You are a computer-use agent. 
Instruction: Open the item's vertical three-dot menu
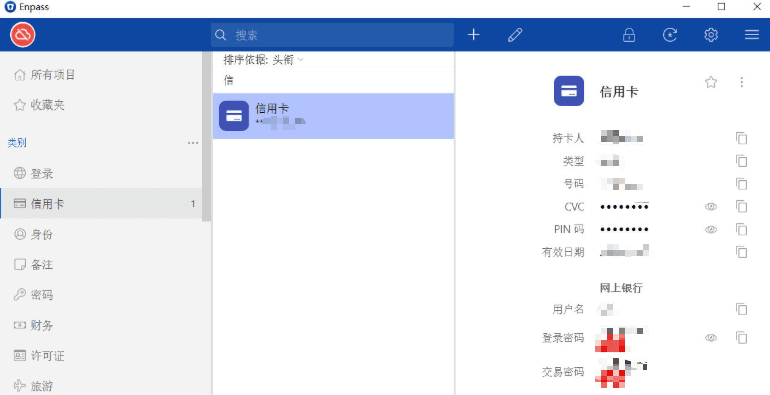(742, 82)
